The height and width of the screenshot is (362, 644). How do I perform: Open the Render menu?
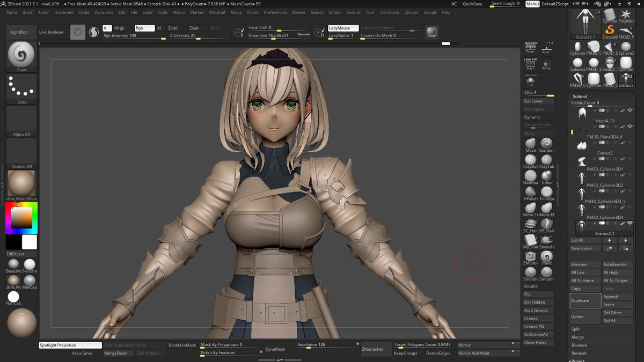coord(299,12)
